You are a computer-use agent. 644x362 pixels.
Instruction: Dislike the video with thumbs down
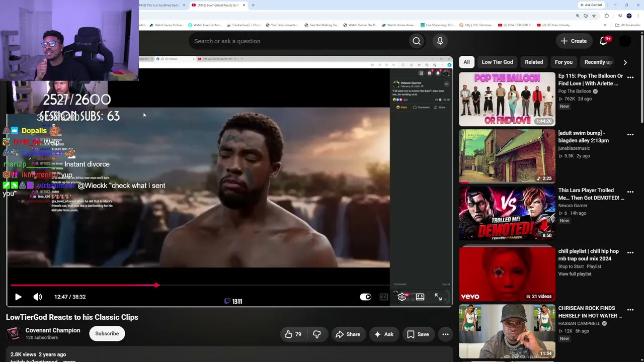pyautogui.click(x=316, y=334)
